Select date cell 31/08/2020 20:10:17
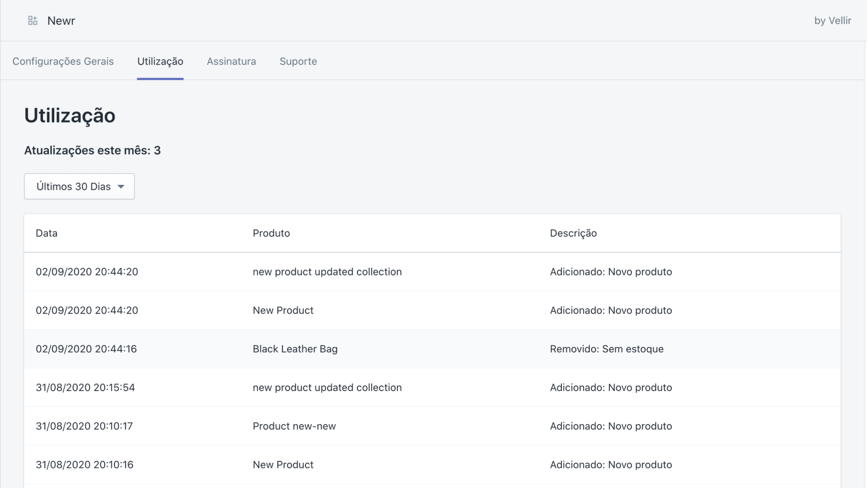The width and height of the screenshot is (868, 488). click(x=84, y=426)
